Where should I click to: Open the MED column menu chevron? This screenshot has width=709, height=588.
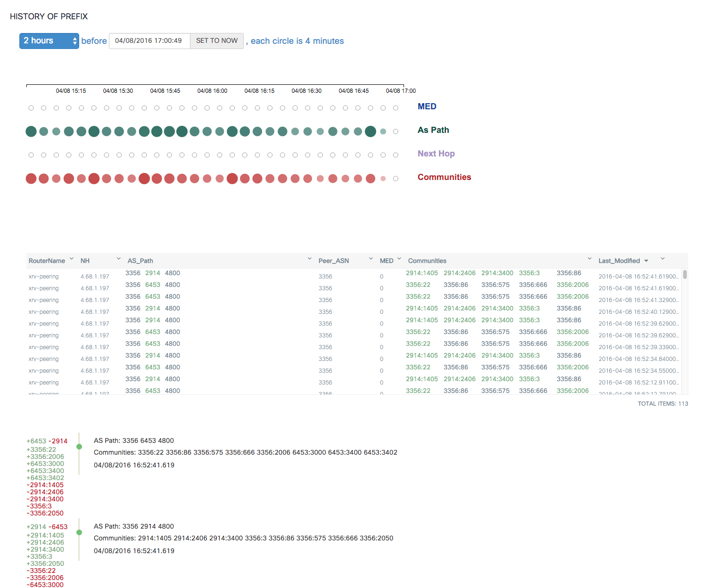pos(399,259)
